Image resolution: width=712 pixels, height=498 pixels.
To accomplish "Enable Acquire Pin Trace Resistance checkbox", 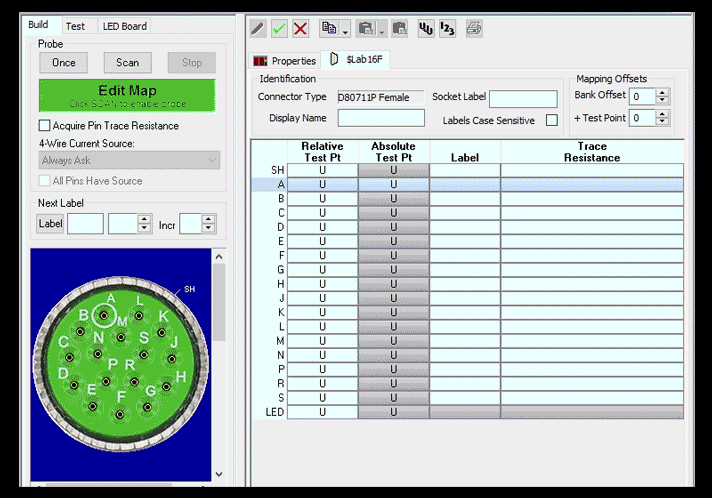I will click(44, 126).
